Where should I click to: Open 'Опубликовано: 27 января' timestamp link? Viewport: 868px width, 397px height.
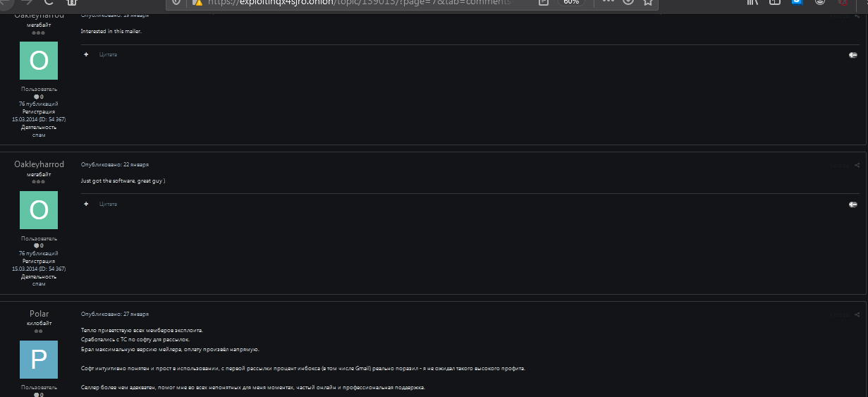click(115, 314)
